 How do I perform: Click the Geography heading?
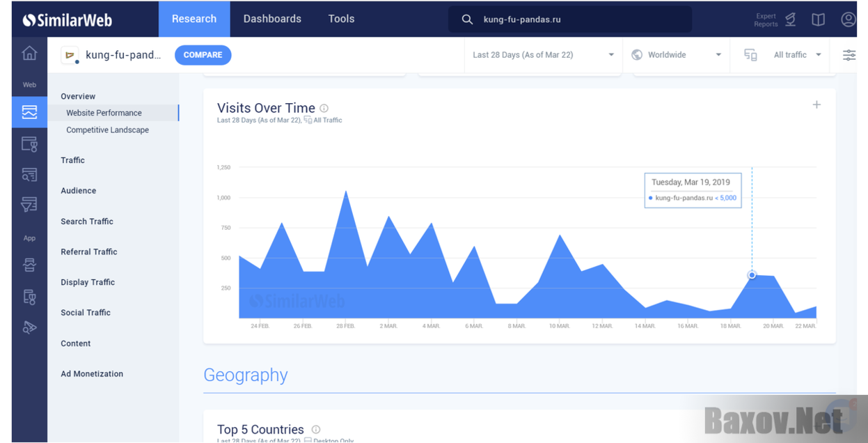246,375
